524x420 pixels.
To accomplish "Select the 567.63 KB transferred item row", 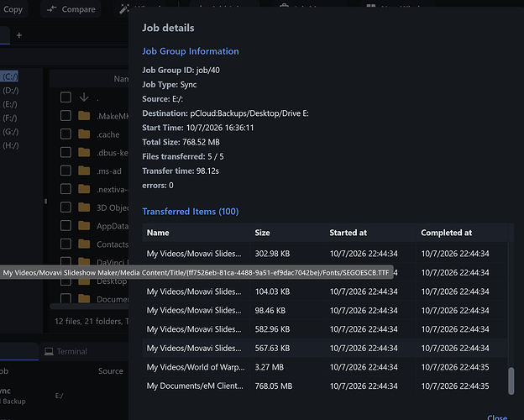I will 325,348.
